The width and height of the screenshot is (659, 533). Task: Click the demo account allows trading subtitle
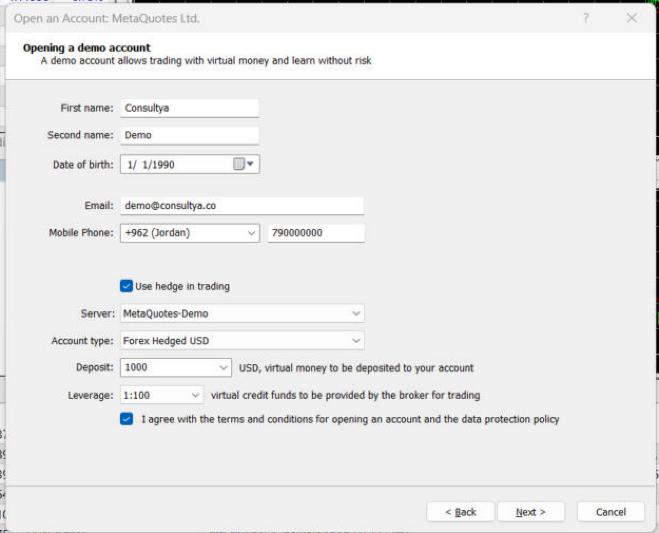[206, 61]
